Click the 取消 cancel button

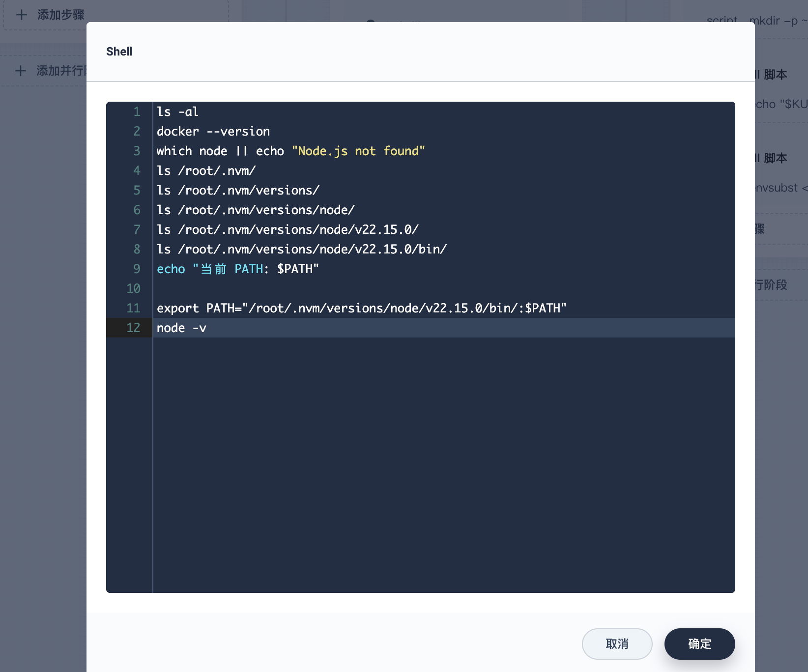point(617,644)
